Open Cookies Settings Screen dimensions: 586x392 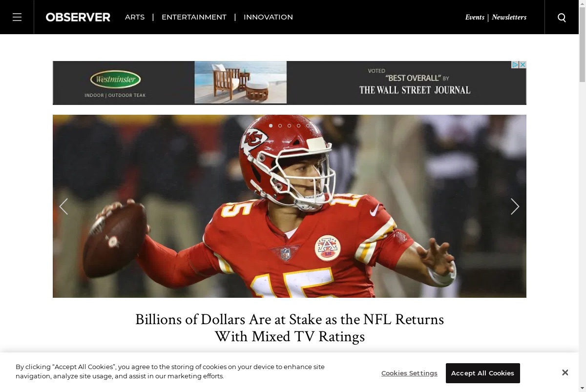pos(409,373)
